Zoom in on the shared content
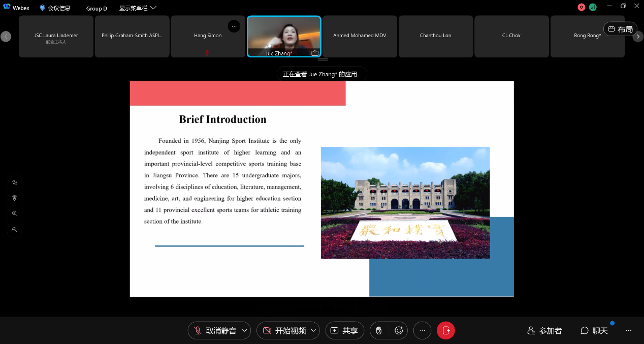 click(15, 214)
